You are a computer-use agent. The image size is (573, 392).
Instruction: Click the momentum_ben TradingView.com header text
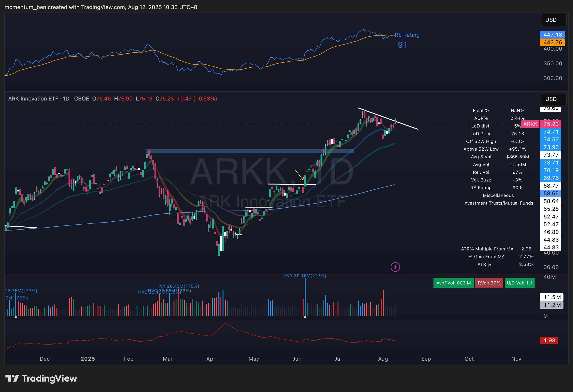click(100, 7)
